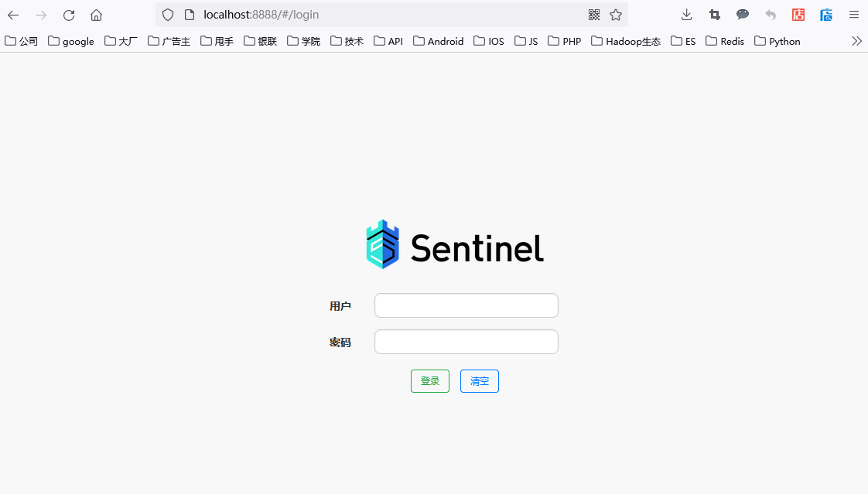Image resolution: width=868 pixels, height=494 pixels.
Task: Open the downloads panel
Action: coord(686,15)
